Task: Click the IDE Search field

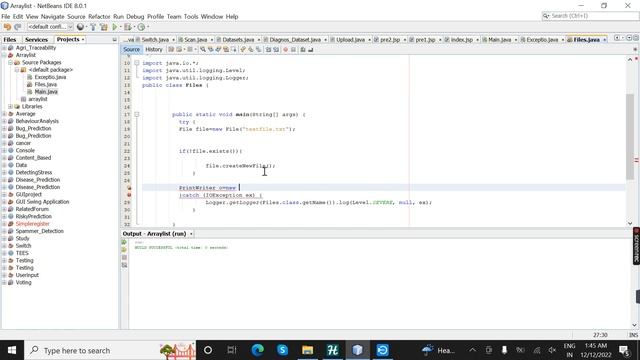Action: click(590, 16)
